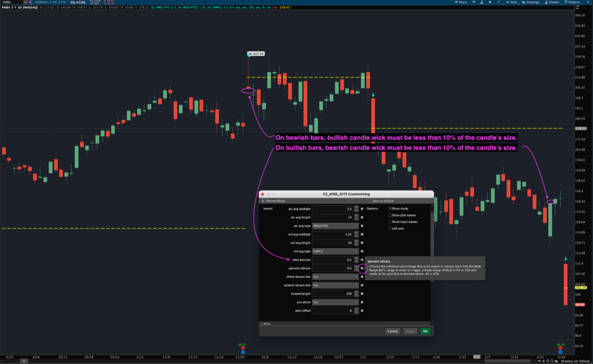Click Save as default in the dialog
The height and width of the screenshot is (364, 593).
pos(383,201)
